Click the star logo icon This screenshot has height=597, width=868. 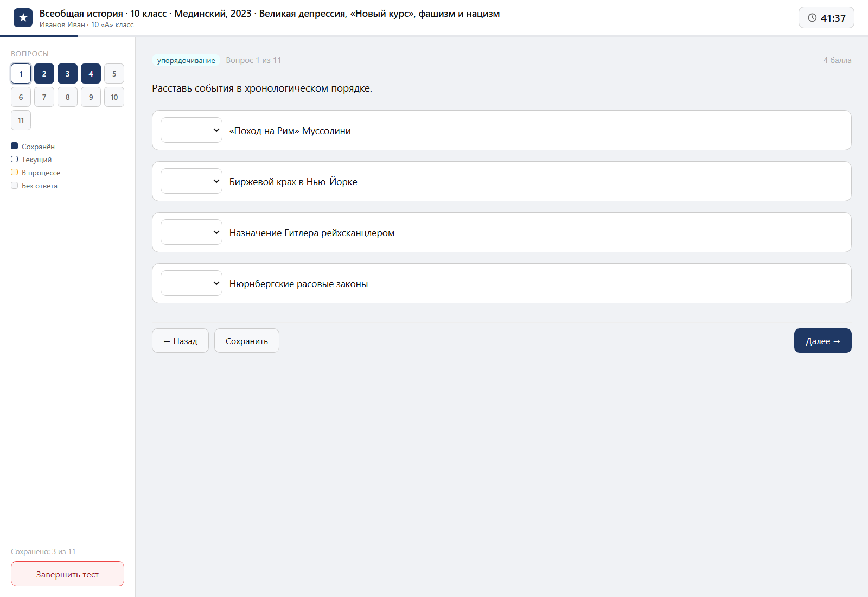click(x=23, y=18)
